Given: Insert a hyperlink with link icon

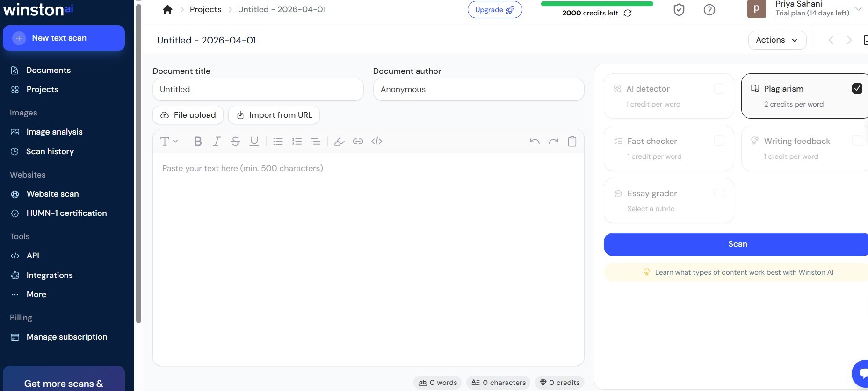Looking at the screenshot, I should 358,142.
